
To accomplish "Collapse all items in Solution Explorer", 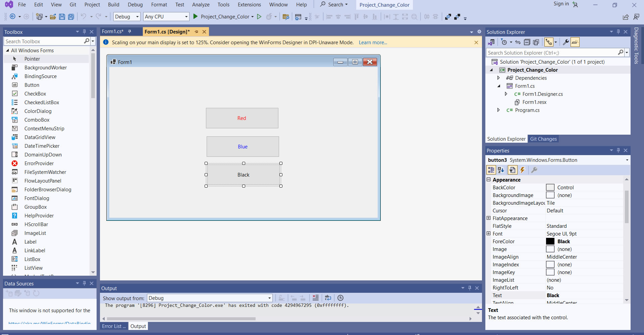I will [527, 42].
